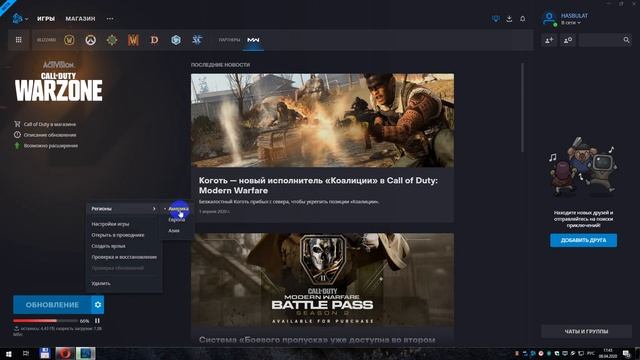The image size is (640, 360).
Task: Open the taskbar Task View icon
Action: tap(26, 353)
